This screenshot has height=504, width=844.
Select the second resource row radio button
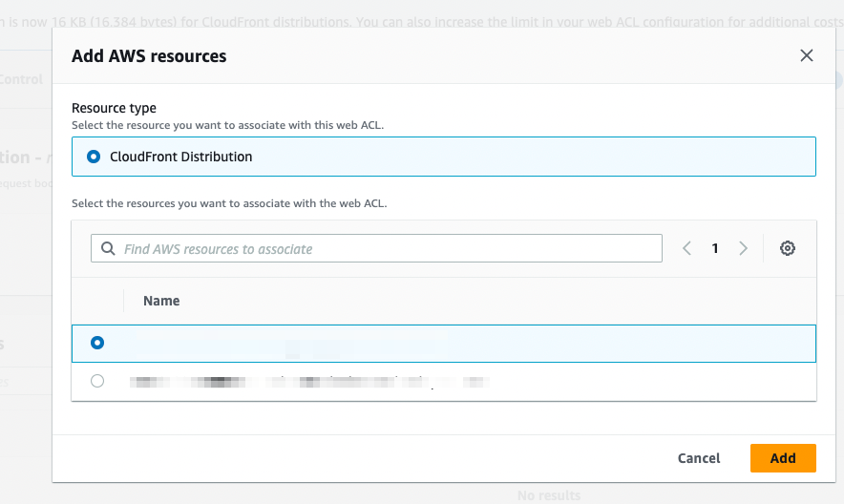[x=97, y=381]
